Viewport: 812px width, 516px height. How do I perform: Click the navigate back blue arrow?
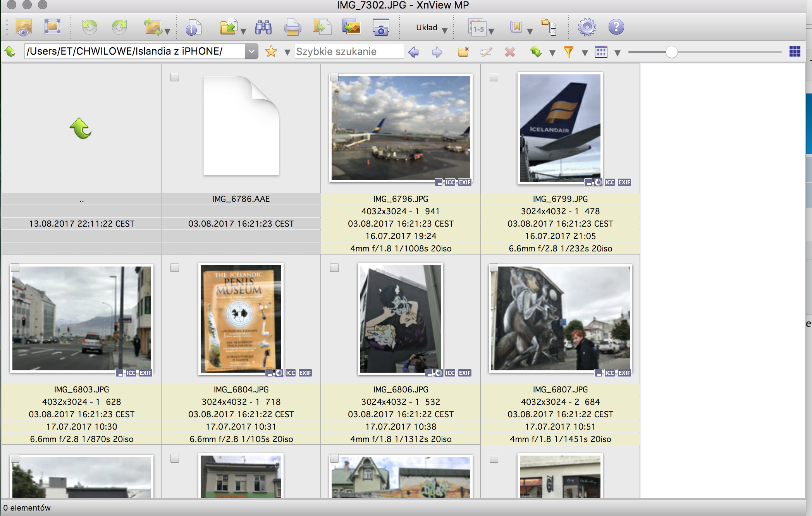(413, 52)
